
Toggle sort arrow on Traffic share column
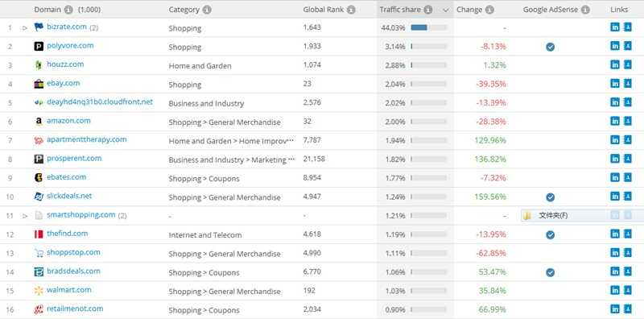point(446,10)
